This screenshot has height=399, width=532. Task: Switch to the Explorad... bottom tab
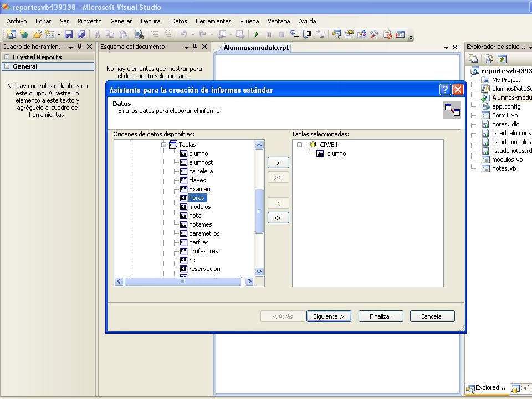click(487, 388)
